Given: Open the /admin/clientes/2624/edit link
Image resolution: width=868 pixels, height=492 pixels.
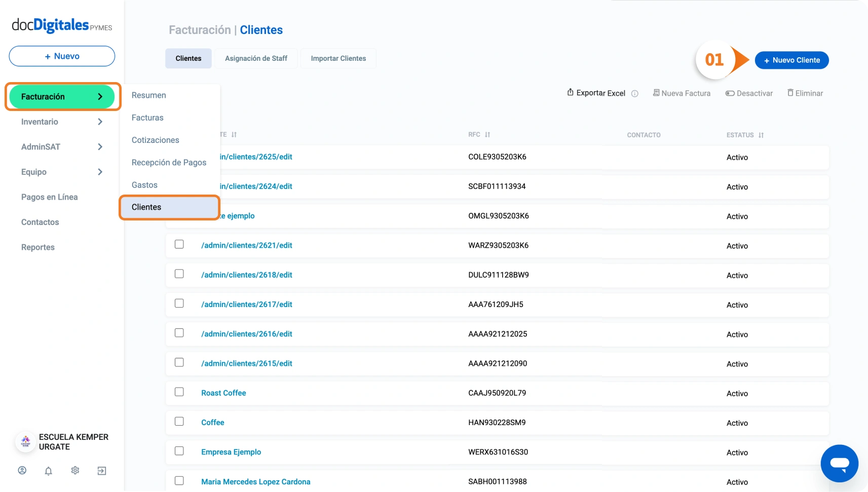Looking at the screenshot, I should point(256,186).
